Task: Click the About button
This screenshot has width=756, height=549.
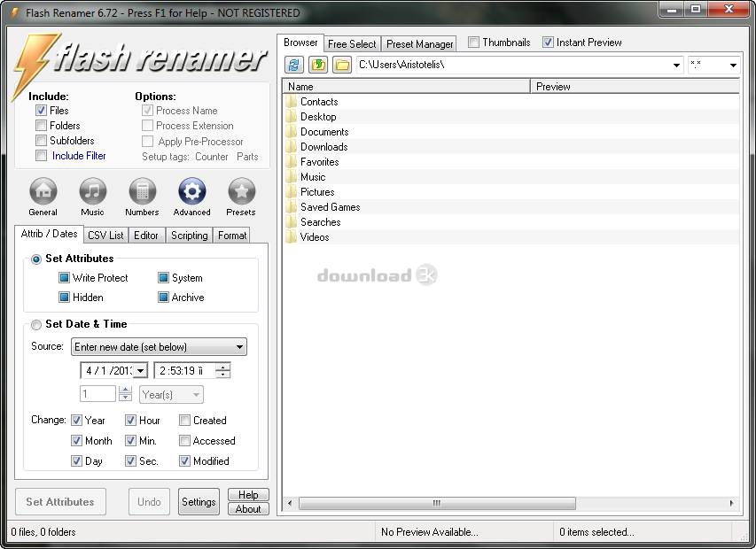Action: point(248,509)
